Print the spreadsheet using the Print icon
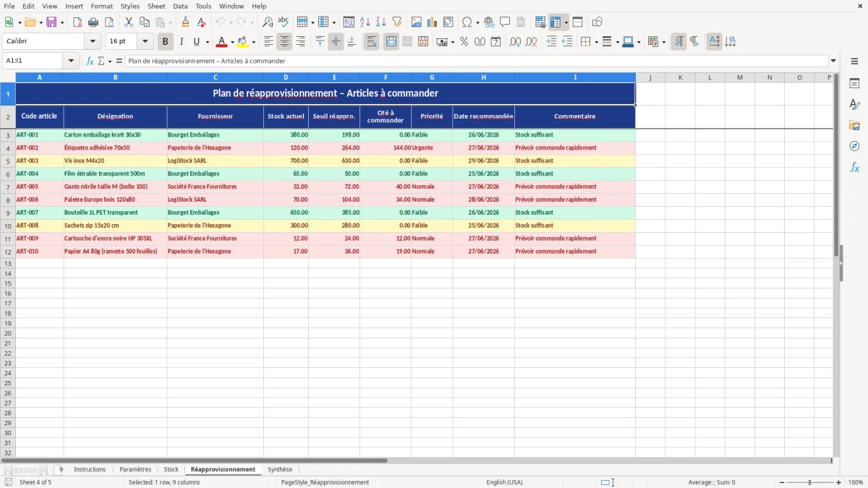 pos(93,22)
